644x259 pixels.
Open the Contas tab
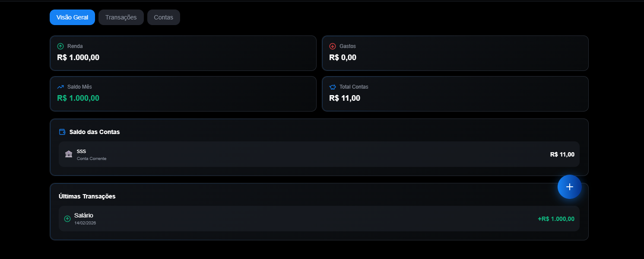pos(163,17)
